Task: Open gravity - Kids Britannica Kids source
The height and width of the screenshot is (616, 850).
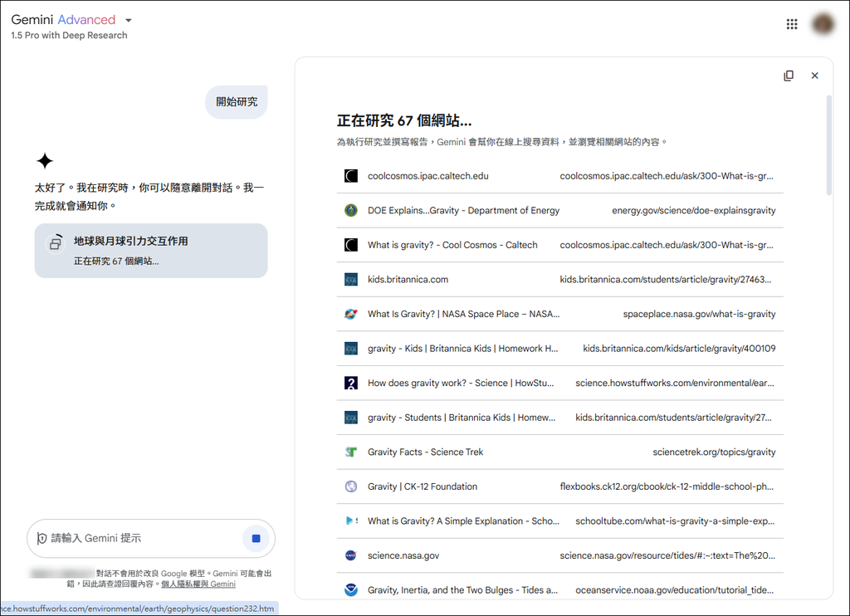Action: pos(462,349)
